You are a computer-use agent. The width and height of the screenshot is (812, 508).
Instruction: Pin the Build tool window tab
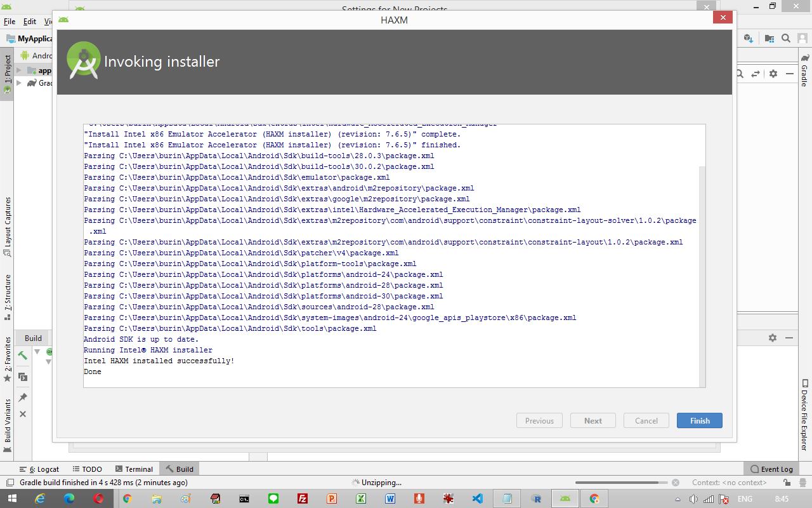tap(23, 398)
